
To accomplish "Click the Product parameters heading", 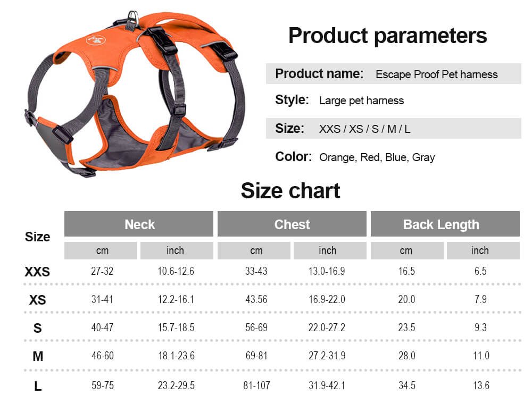I will point(387,36).
